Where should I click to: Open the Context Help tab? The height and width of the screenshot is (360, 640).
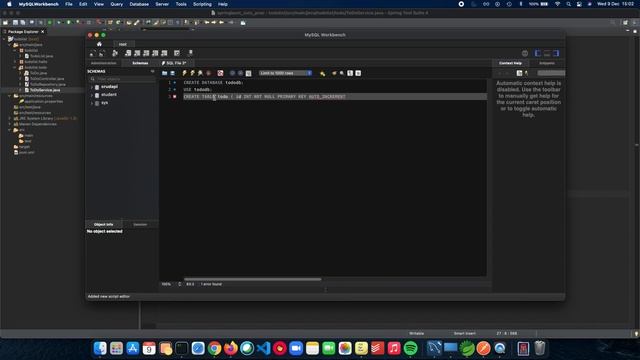click(510, 63)
